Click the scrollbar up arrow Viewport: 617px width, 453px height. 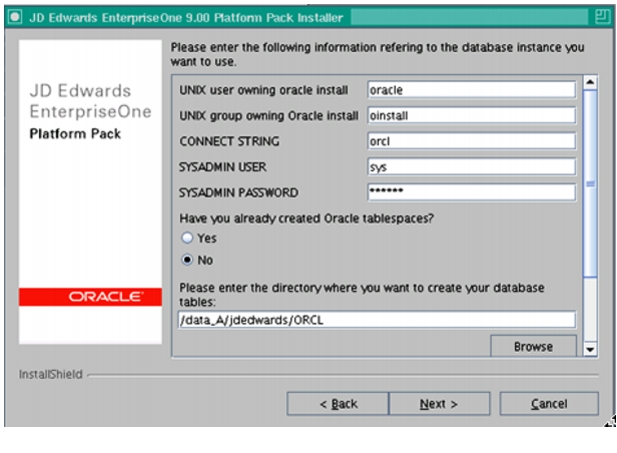(590, 82)
